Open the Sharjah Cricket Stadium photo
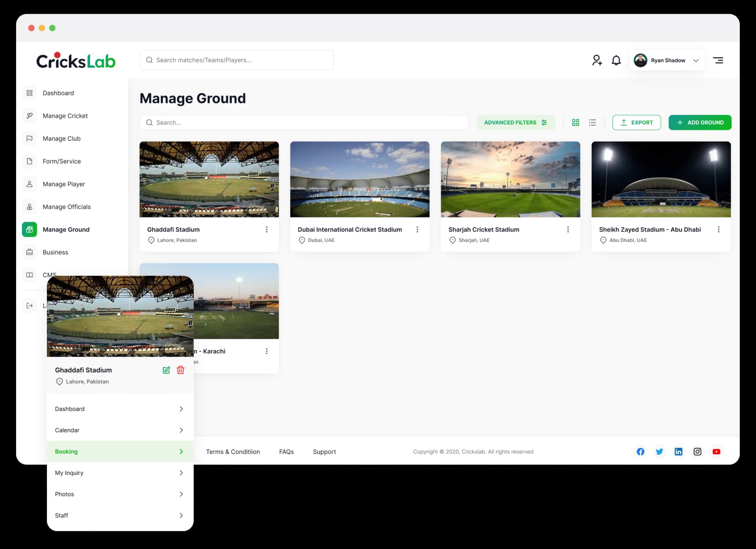The height and width of the screenshot is (549, 756). coord(510,179)
